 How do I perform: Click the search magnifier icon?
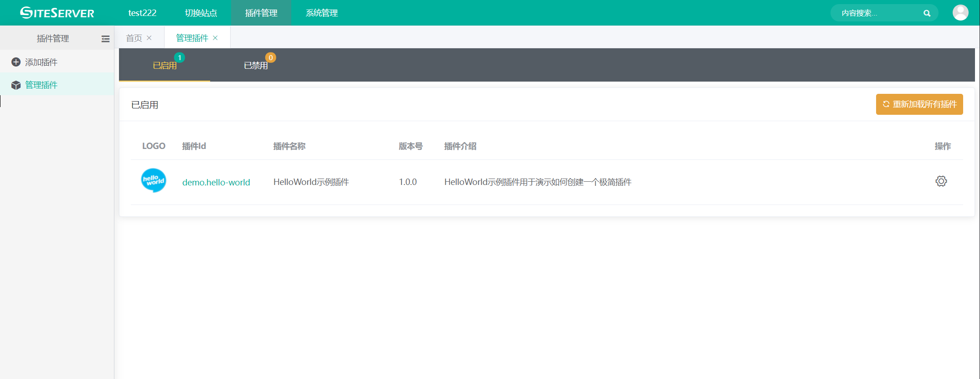coord(927,13)
